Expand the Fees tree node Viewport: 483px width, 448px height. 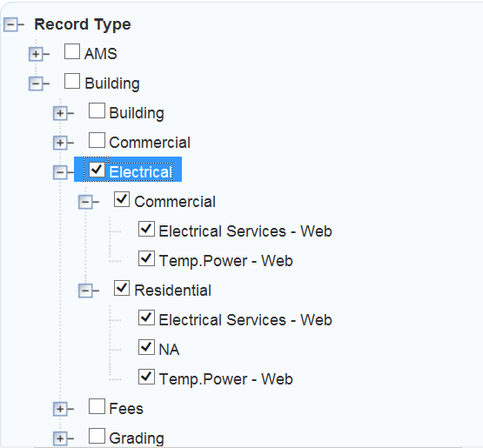[60, 409]
